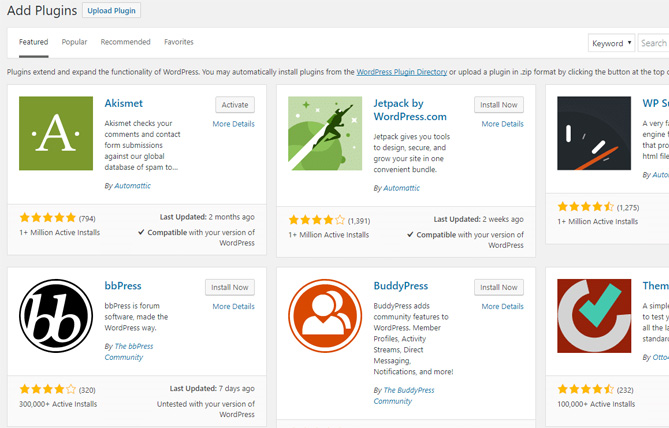Click Upload Plugin button
Image resolution: width=669 pixels, height=428 pixels.
coord(111,11)
